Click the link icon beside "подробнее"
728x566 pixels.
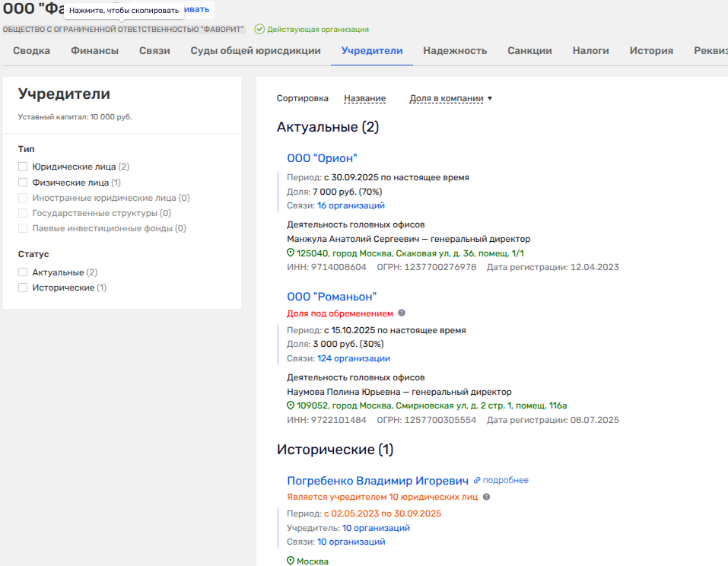pyautogui.click(x=477, y=481)
